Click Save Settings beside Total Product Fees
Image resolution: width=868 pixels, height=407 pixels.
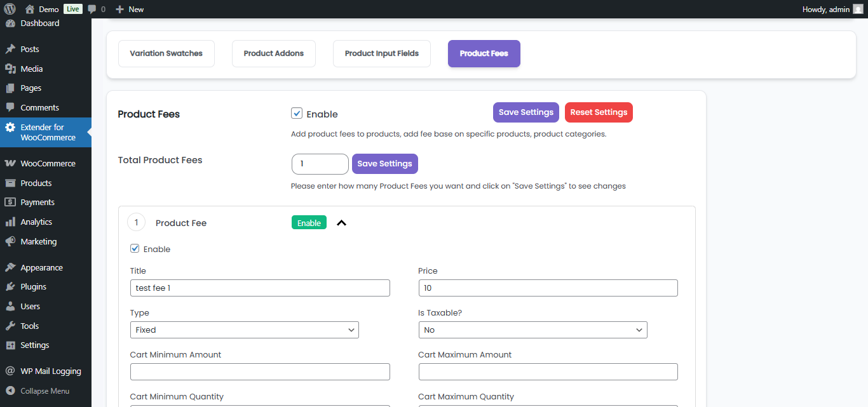(x=384, y=164)
